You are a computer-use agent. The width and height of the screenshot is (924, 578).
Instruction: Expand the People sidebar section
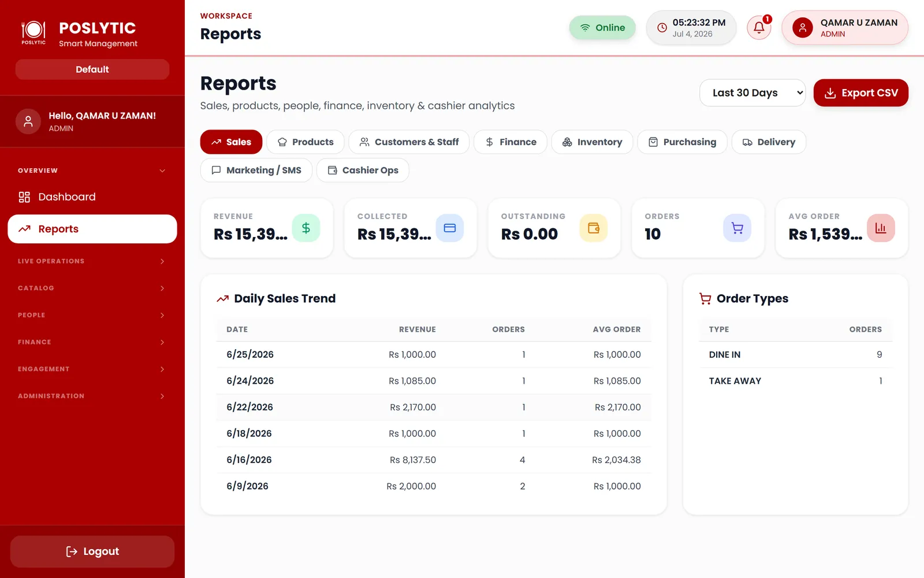pos(92,315)
